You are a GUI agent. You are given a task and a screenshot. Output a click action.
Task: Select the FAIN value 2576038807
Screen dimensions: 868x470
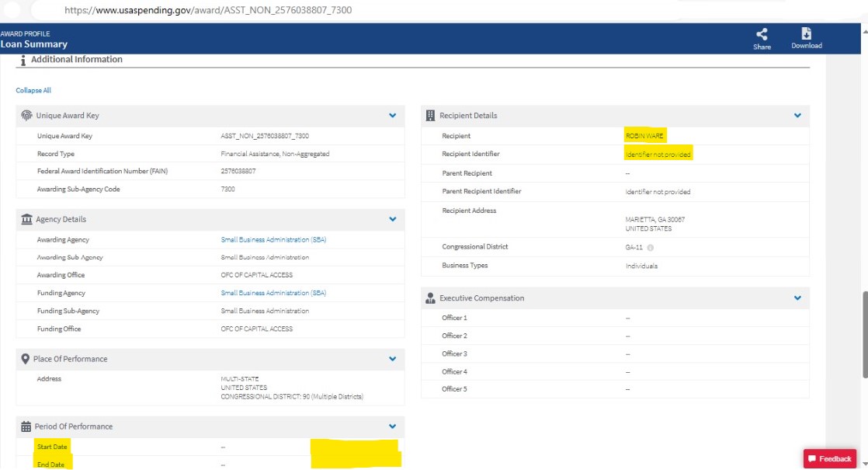pos(238,171)
